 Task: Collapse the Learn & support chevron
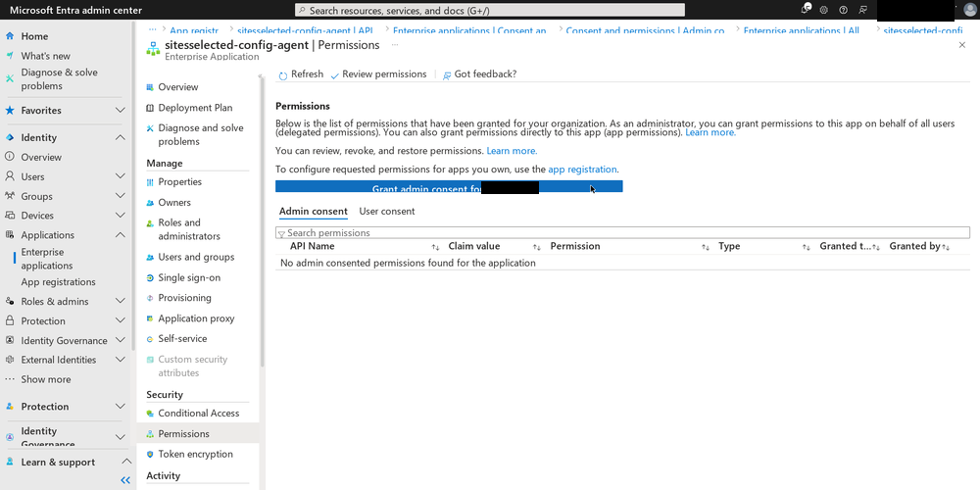point(126,462)
